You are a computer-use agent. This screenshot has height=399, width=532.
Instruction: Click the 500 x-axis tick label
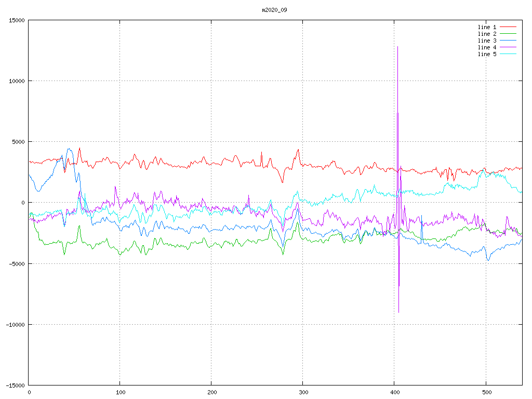pyautogui.click(x=486, y=393)
